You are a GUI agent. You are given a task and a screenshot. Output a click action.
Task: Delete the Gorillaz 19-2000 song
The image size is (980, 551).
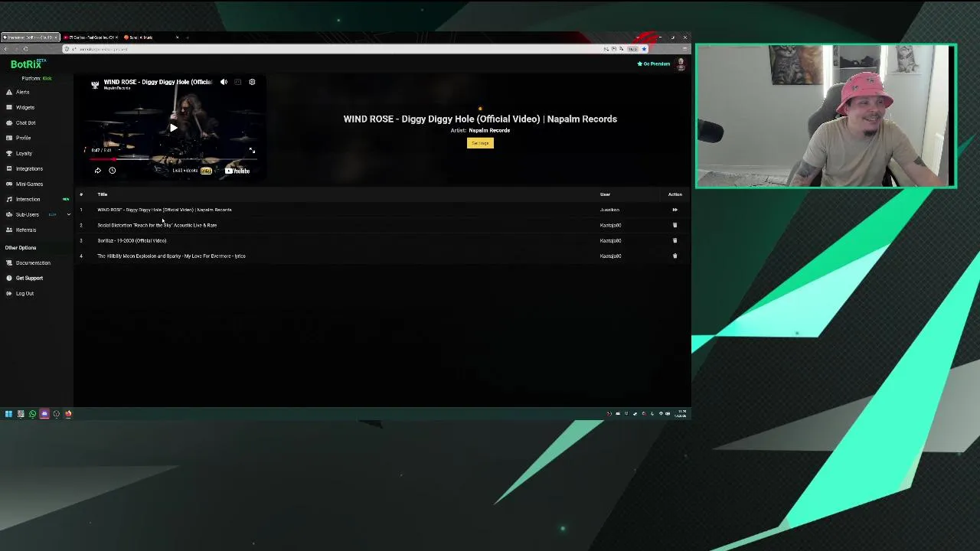click(x=675, y=240)
